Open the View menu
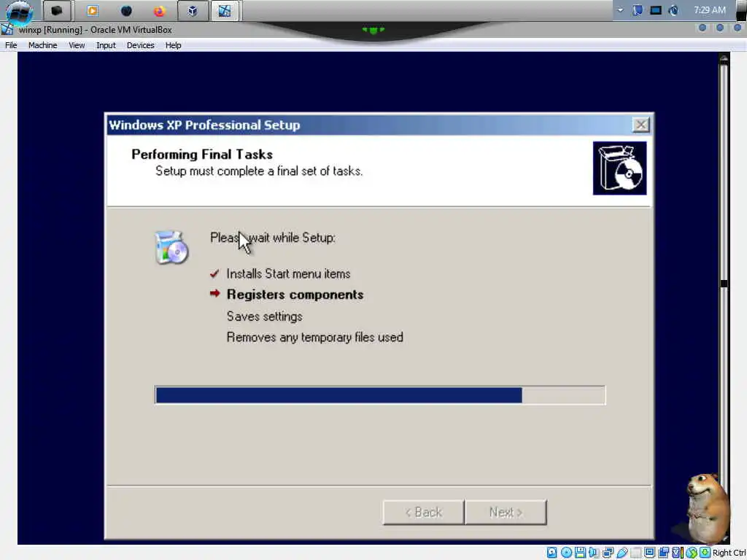747x560 pixels. pos(76,45)
